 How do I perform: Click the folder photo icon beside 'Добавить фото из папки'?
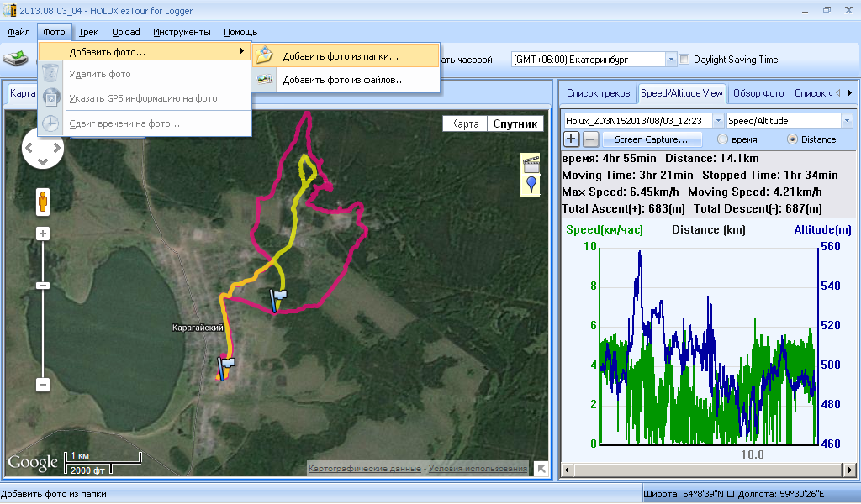(265, 55)
